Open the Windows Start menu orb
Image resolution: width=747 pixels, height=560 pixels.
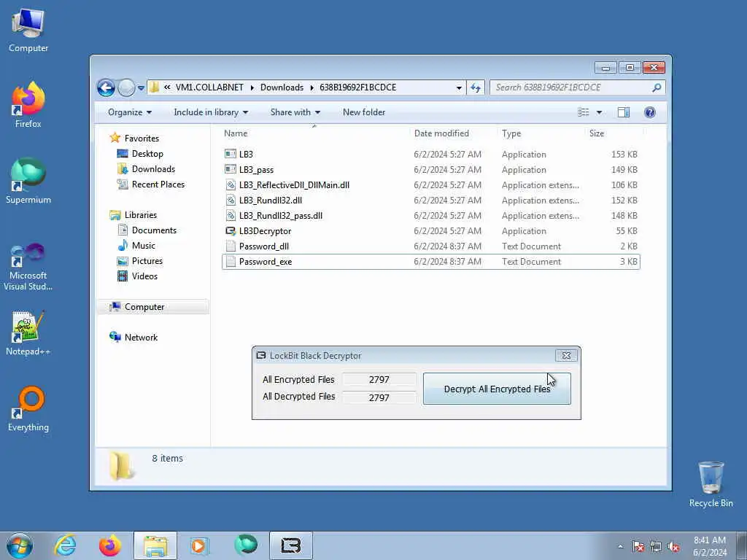[x=20, y=545]
